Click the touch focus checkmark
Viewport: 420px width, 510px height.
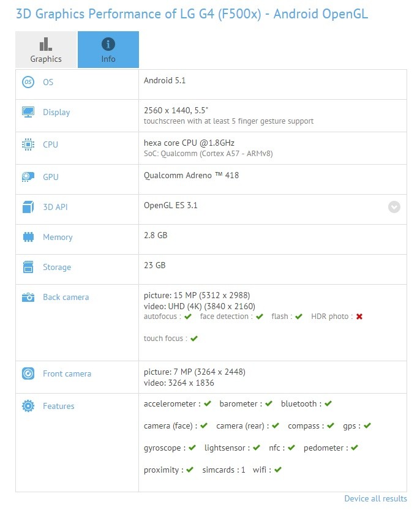pyautogui.click(x=194, y=339)
